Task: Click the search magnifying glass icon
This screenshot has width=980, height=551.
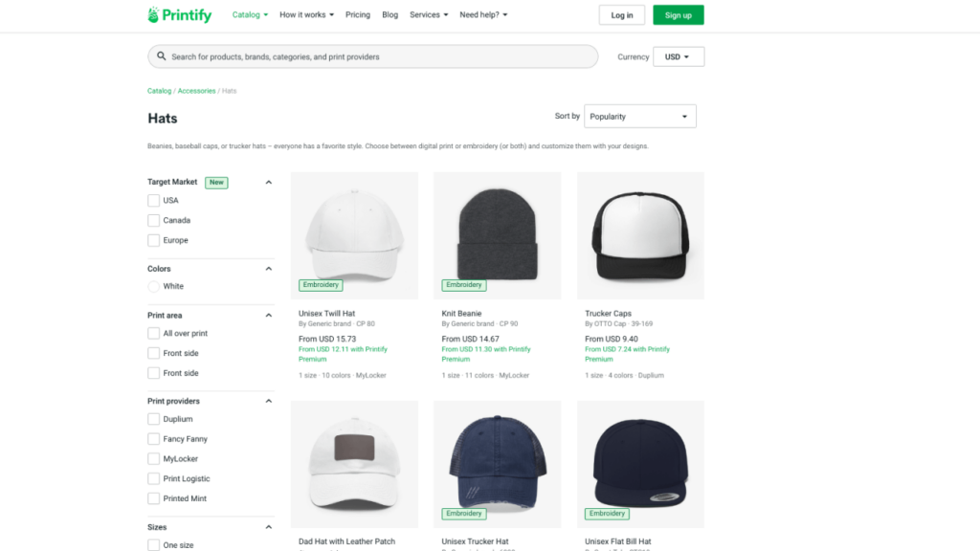Action: click(162, 56)
